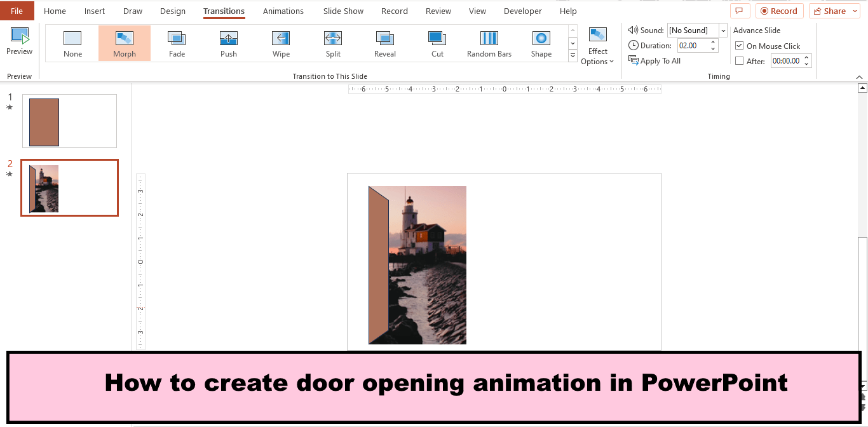The height and width of the screenshot is (427, 868).
Task: Click slide 1 transition star icon
Action: pyautogui.click(x=10, y=107)
